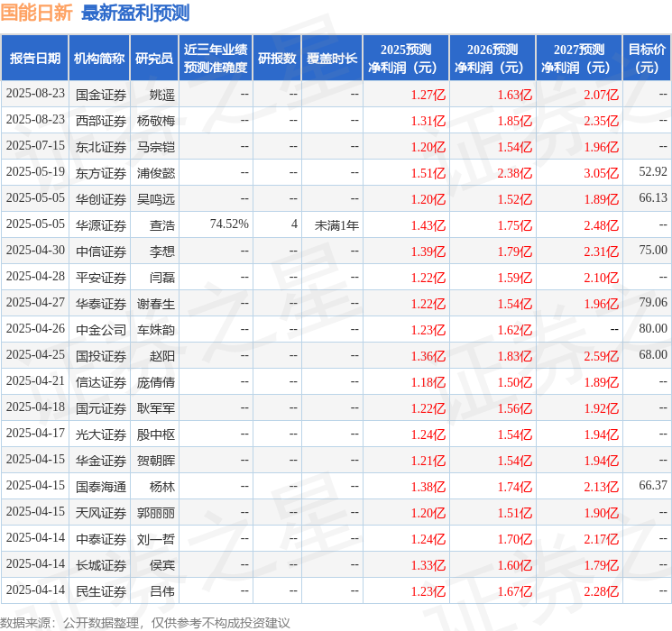Click the 目标价(元) column header
This screenshot has height=631, width=672.
[647, 59]
